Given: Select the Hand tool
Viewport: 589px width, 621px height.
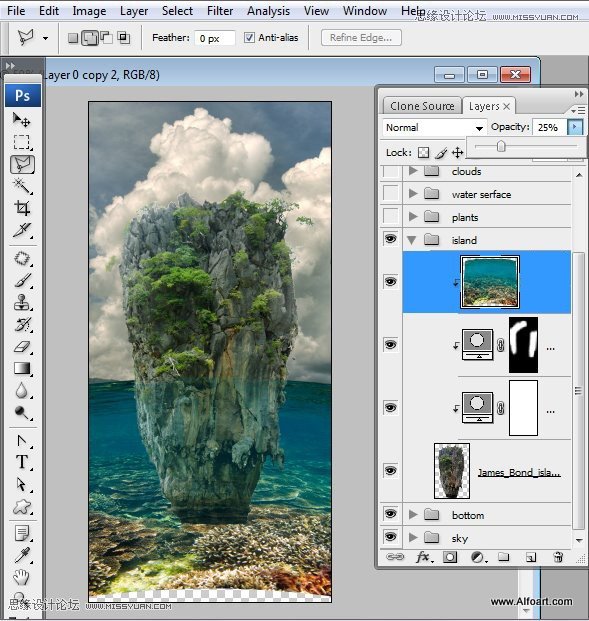Looking at the screenshot, I should [21, 577].
